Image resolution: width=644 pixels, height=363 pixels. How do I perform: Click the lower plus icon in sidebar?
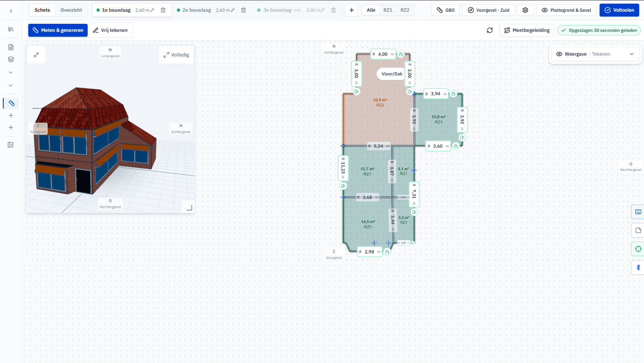point(11,127)
